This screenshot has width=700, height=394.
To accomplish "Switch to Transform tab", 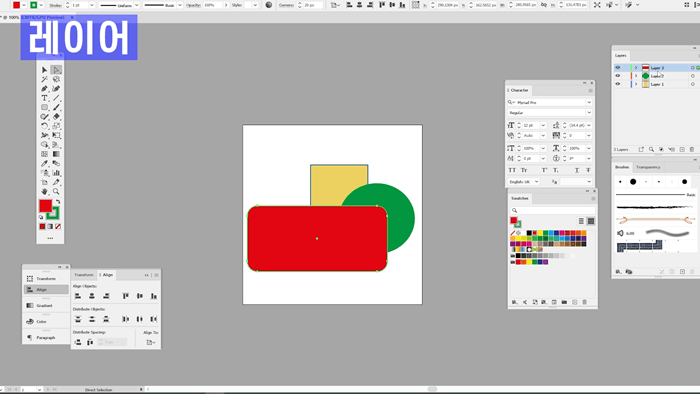I will point(84,275).
